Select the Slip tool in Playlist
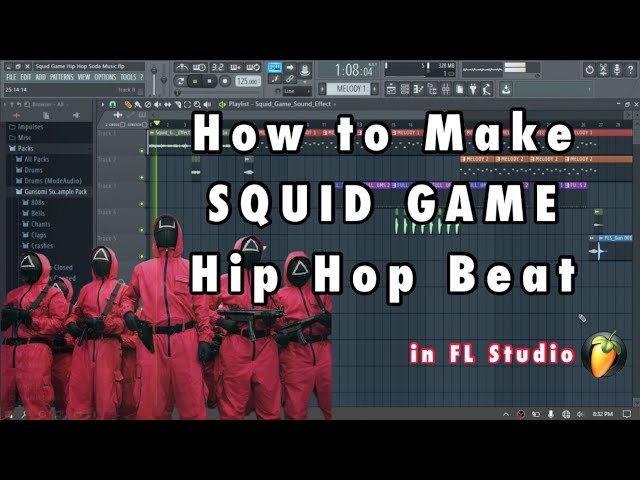This screenshot has width=640, height=480. [x=168, y=105]
